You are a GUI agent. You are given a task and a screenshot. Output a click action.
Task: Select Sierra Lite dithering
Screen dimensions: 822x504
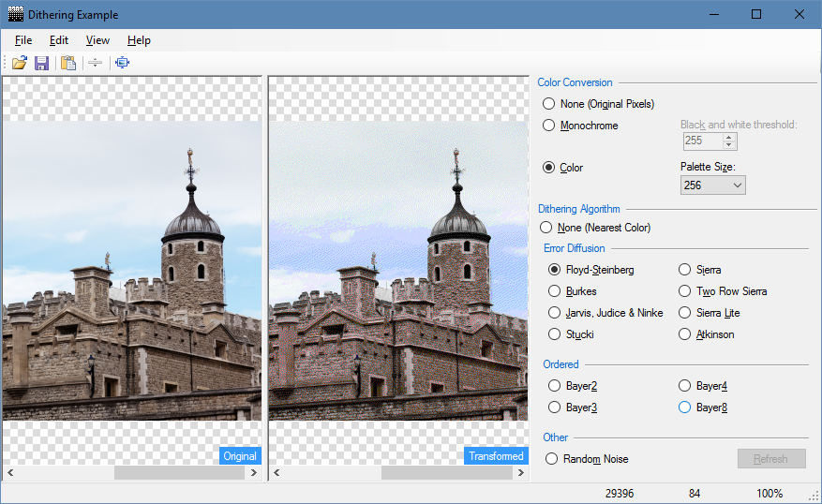tap(709, 313)
